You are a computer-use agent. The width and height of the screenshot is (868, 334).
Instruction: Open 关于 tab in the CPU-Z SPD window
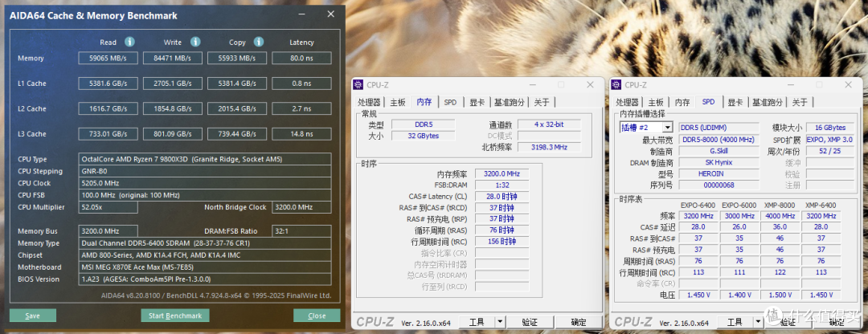(800, 102)
